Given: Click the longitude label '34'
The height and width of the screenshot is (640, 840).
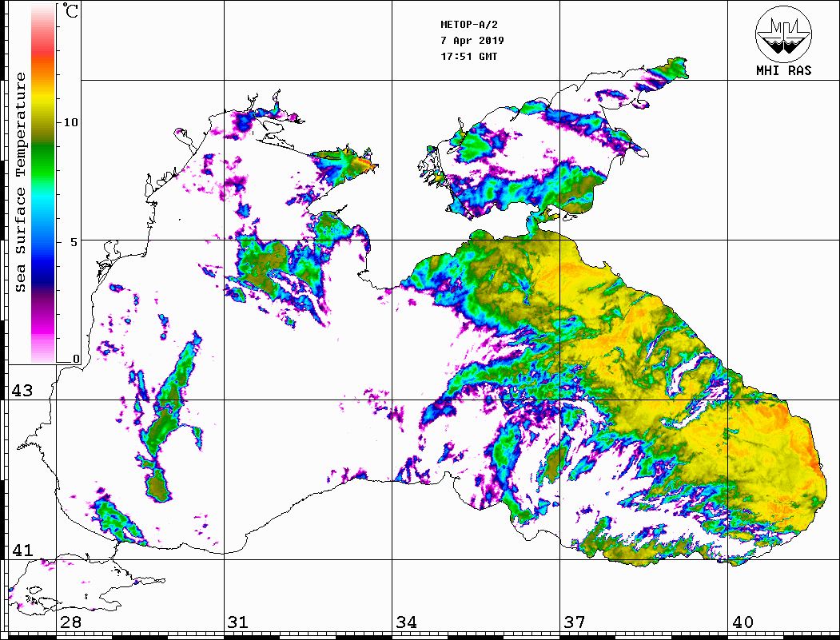Looking at the screenshot, I should 406,622.
